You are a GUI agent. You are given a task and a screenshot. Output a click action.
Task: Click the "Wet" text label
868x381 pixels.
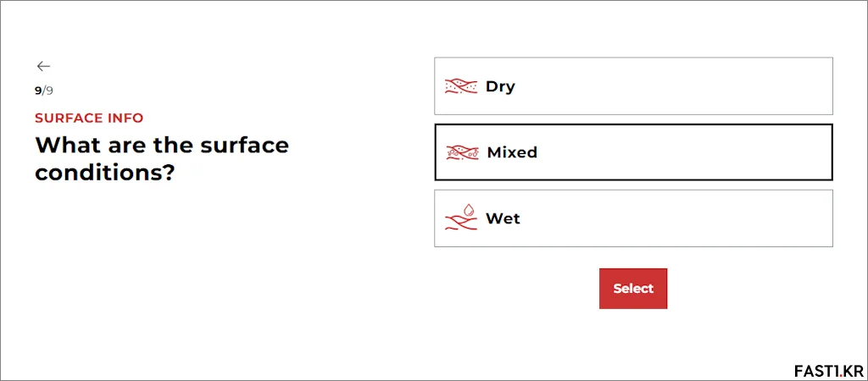point(503,218)
